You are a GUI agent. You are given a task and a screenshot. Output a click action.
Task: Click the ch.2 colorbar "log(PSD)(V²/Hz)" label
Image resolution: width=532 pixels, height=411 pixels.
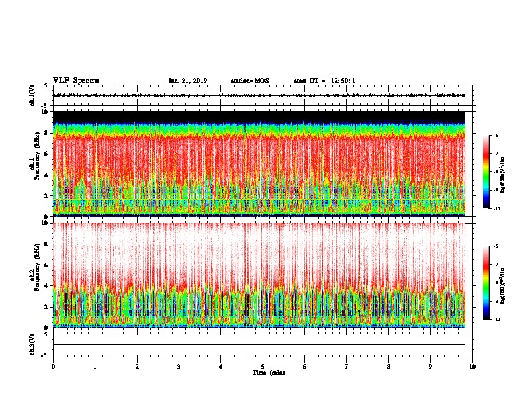[x=503, y=285]
